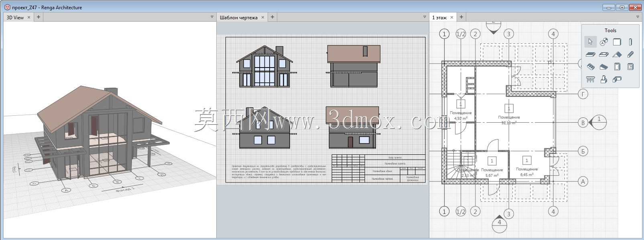This screenshot has width=644, height=240.
Task: Click the Tools panel title
Action: 610,30
